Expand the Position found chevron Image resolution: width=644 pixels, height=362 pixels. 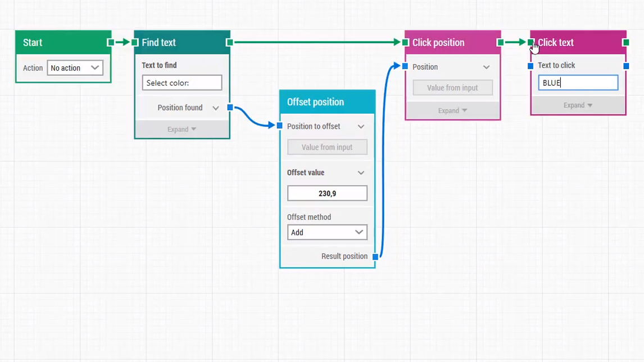pyautogui.click(x=216, y=107)
